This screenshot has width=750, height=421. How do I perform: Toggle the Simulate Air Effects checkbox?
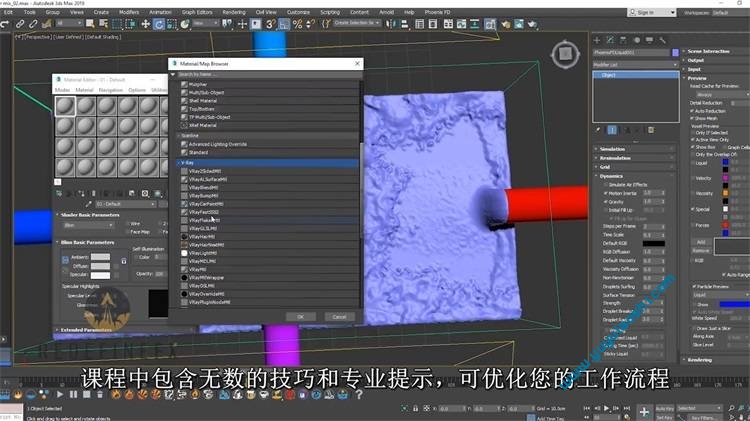point(607,185)
